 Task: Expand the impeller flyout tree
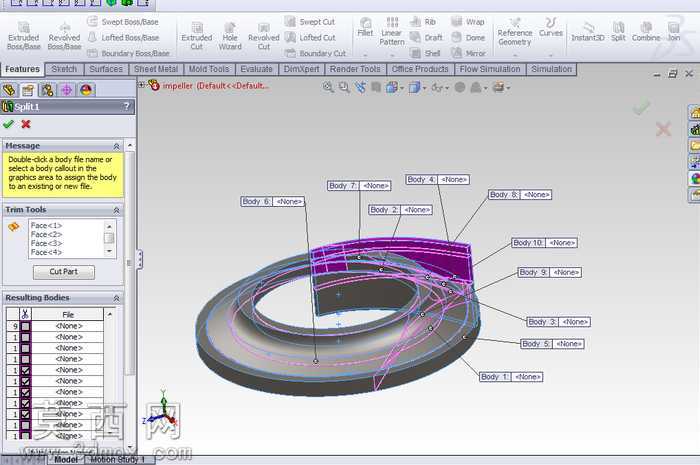tap(142, 84)
